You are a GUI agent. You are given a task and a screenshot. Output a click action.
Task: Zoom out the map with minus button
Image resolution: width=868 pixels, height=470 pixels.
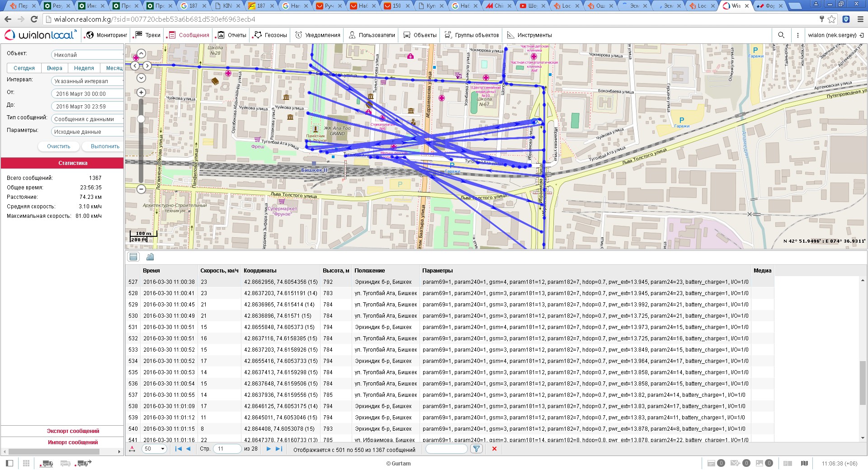(141, 189)
